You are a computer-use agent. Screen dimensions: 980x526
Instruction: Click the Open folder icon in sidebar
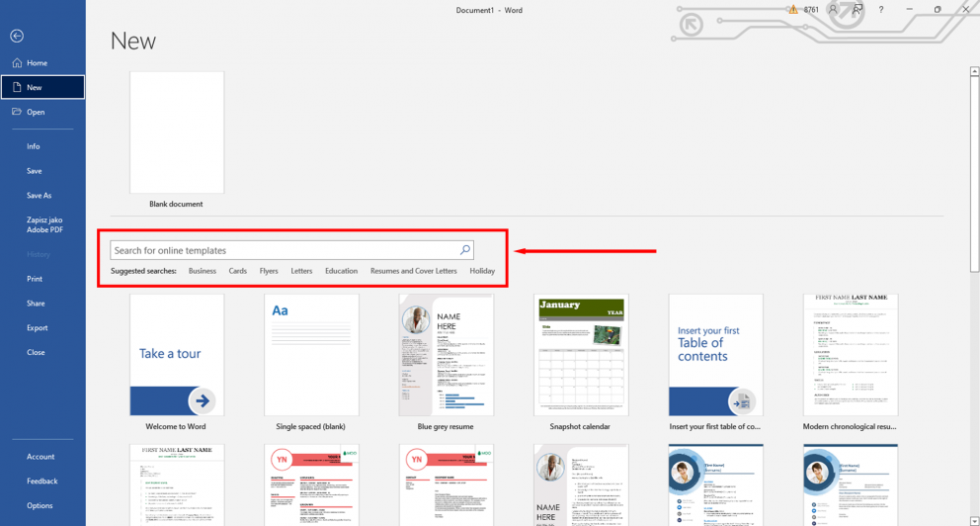17,112
